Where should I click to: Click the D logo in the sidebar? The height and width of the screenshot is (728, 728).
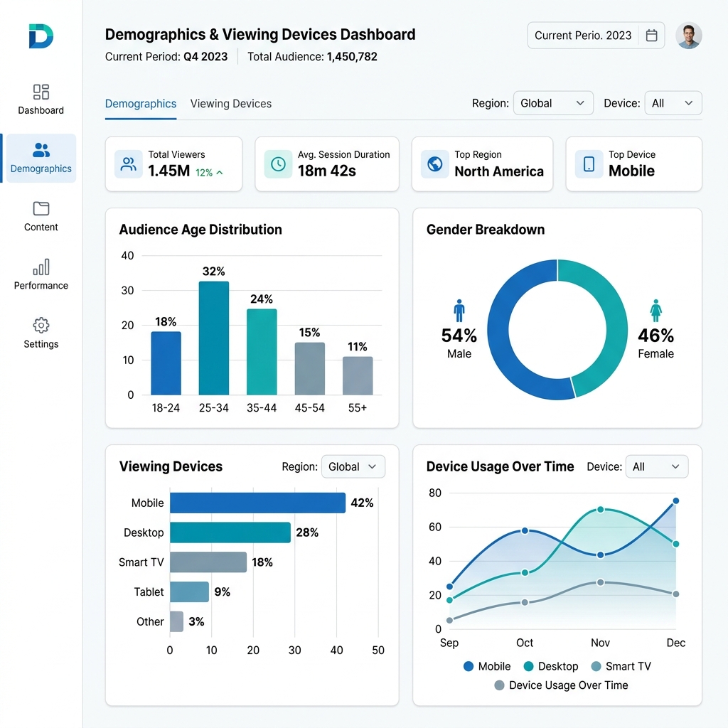point(41,36)
